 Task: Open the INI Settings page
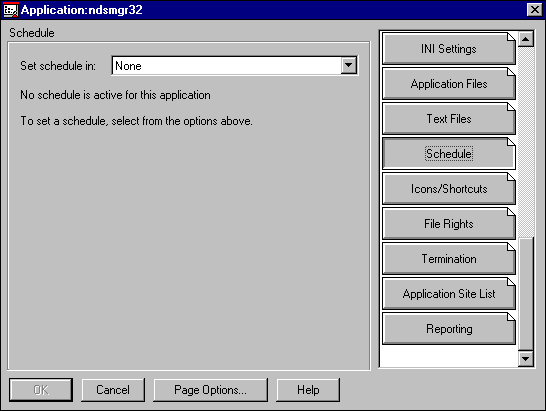coord(449,49)
